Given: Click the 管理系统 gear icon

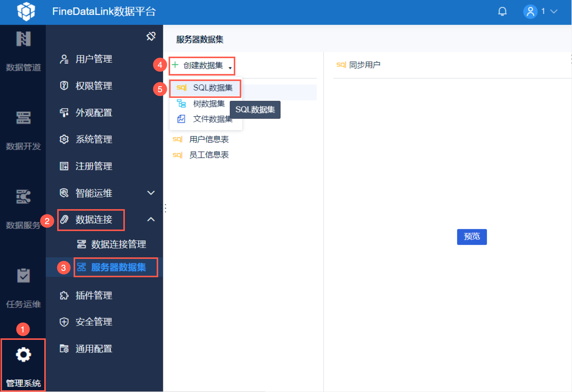Looking at the screenshot, I should 23,354.
